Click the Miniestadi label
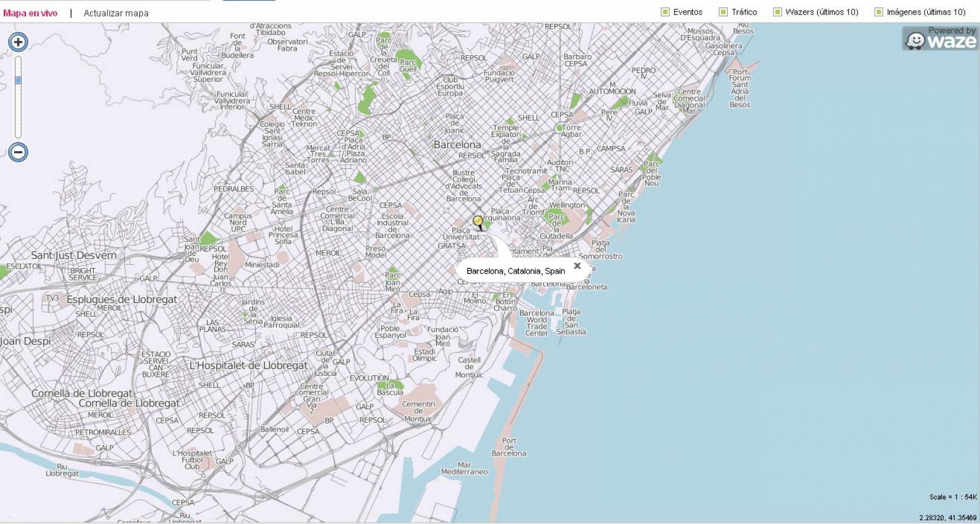980x524 pixels. coord(262,265)
